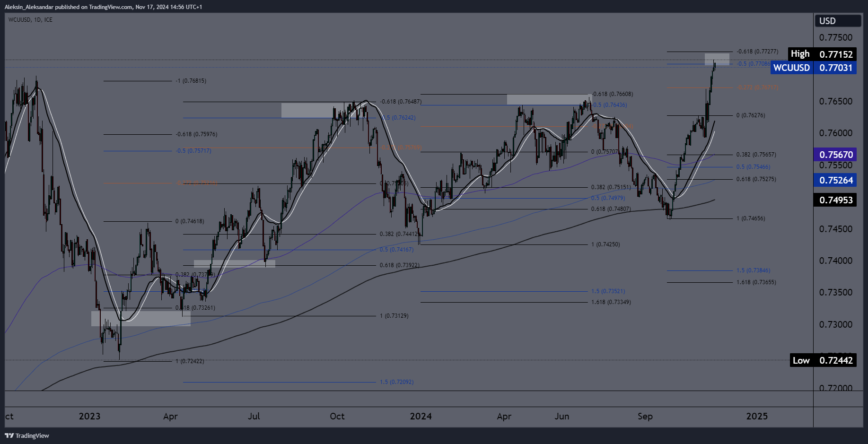Select the -0.618 (0.75976) Fibonacci level label

click(197, 134)
